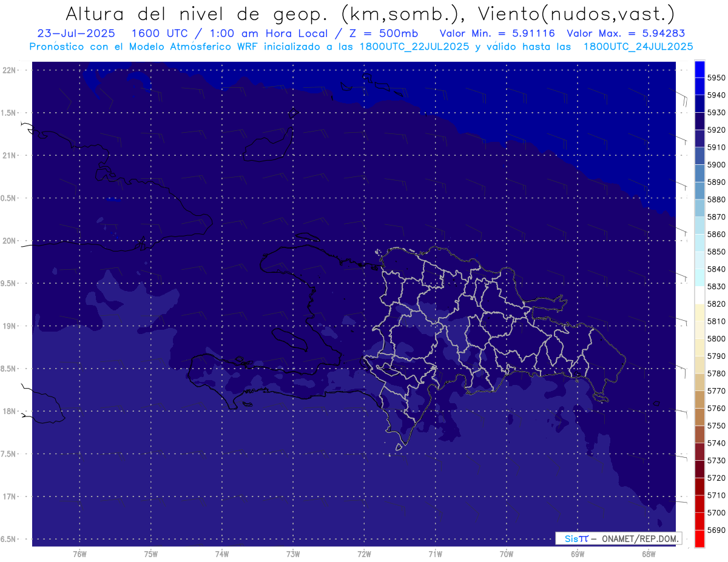Viewport: 728px width, 562px height.
Task: Click the legend value '5810'
Action: tap(716, 321)
